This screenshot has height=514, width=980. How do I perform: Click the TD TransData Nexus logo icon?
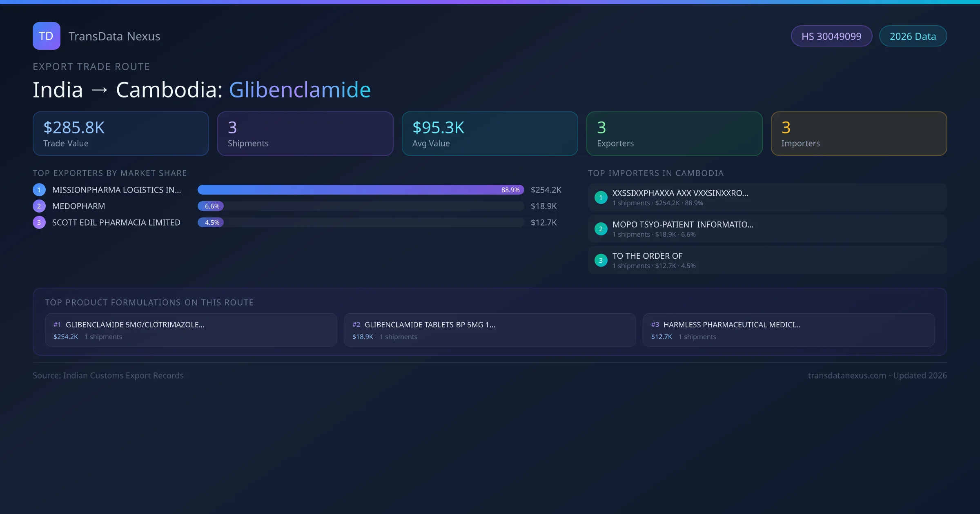tap(46, 36)
